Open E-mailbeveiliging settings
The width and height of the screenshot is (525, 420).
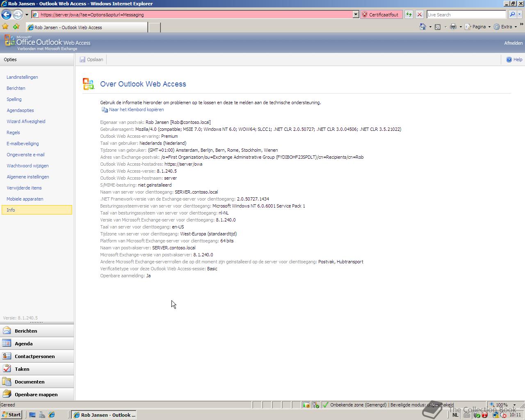point(23,144)
